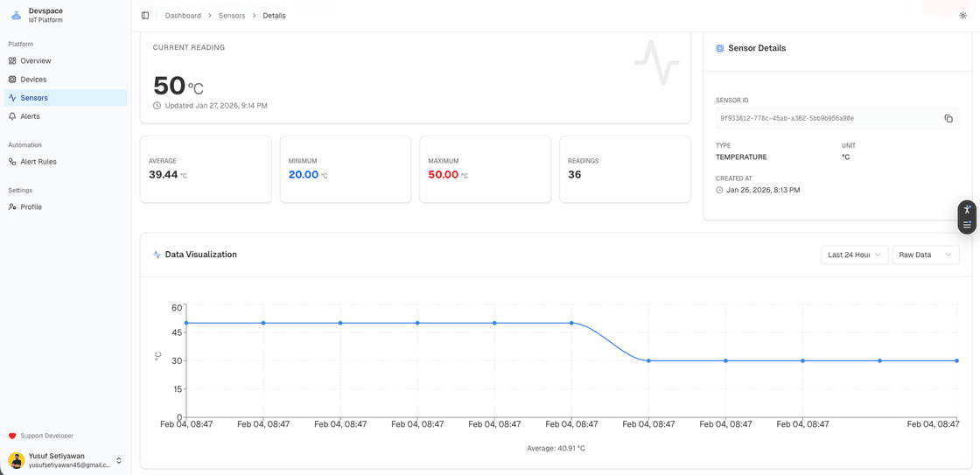
Task: Click the sensor ID value field
Action: coord(837,118)
